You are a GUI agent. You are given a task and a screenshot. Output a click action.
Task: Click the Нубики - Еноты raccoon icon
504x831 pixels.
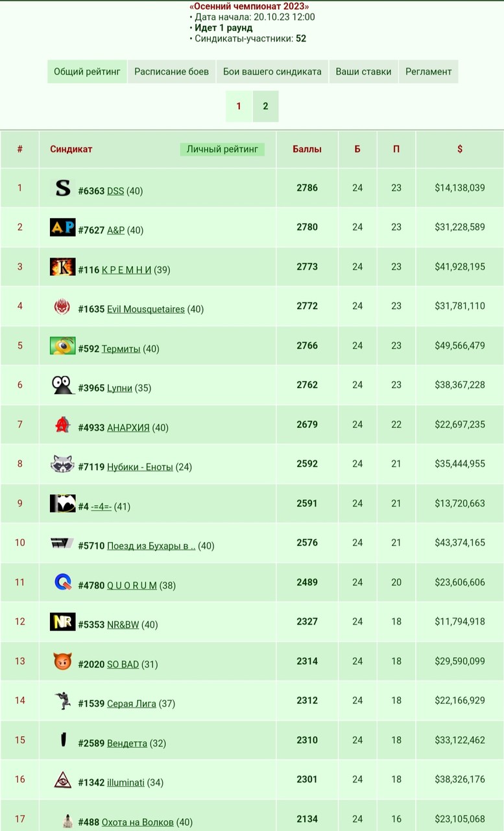[x=63, y=464]
